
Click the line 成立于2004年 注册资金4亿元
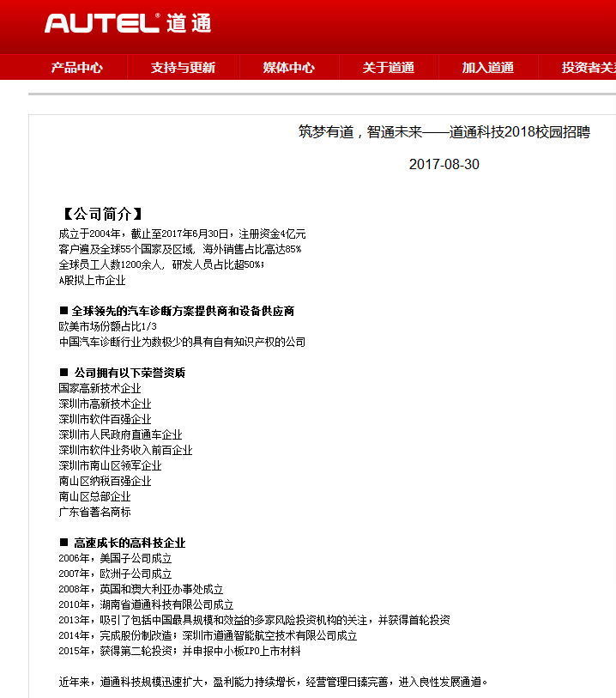182,234
